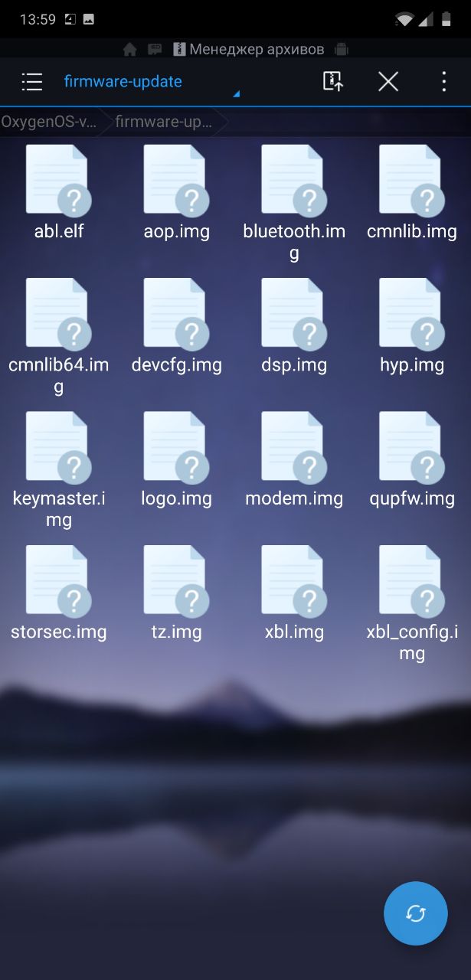Tap the devcfg.img file name
Viewport: 471px width, 980px height.
(177, 365)
